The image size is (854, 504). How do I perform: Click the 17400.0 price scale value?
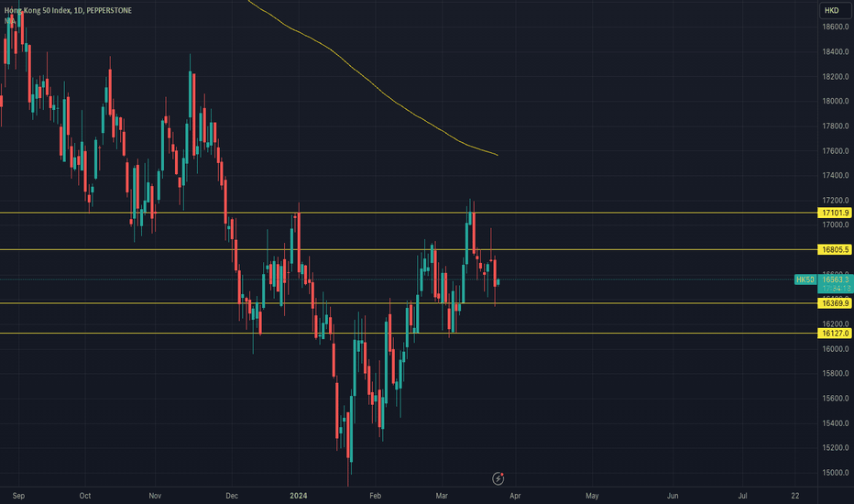click(836, 175)
